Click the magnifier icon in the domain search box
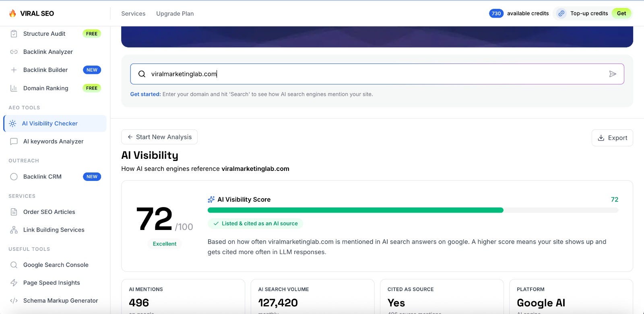Image resolution: width=644 pixels, height=314 pixels. (x=142, y=74)
